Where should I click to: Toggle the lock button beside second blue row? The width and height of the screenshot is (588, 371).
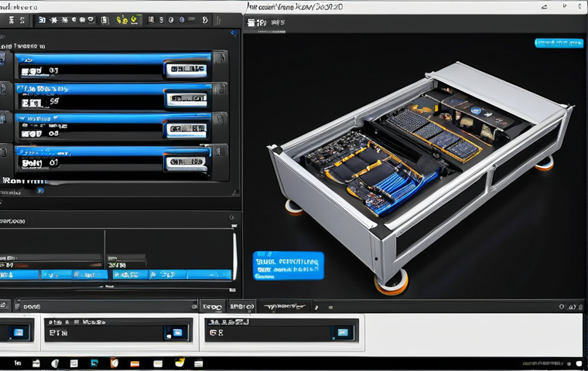(220, 90)
